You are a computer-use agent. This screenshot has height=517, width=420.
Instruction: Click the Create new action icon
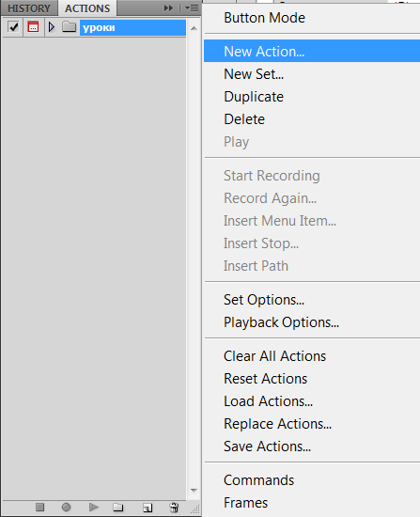pyautogui.click(x=148, y=508)
